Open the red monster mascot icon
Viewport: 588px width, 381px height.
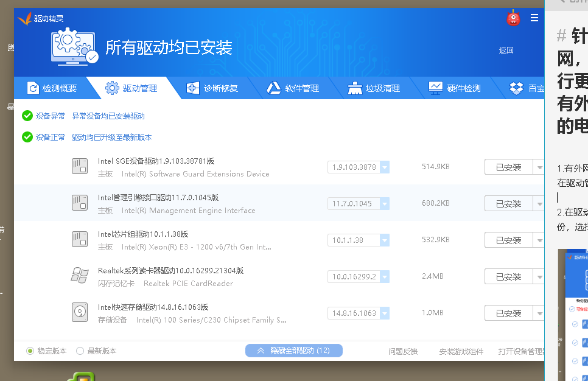[513, 18]
